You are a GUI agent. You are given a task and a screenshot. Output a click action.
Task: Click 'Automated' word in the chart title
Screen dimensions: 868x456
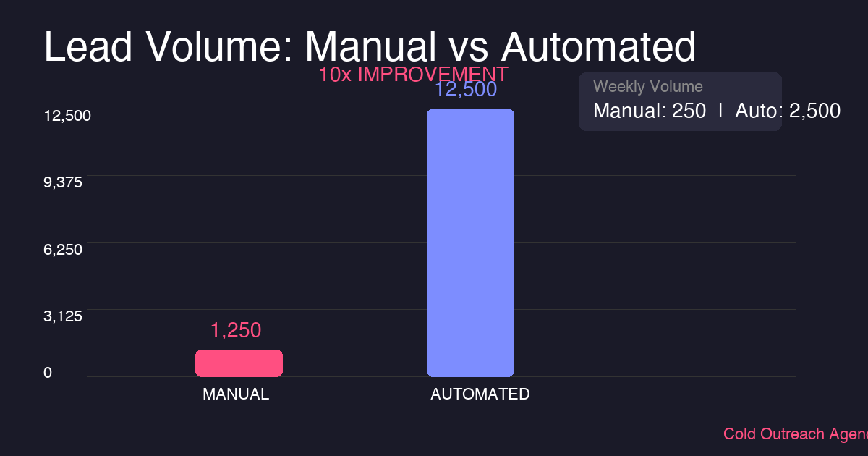(x=598, y=48)
